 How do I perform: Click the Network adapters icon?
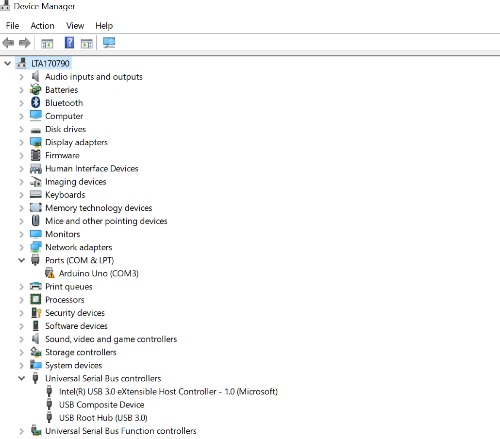[x=36, y=247]
